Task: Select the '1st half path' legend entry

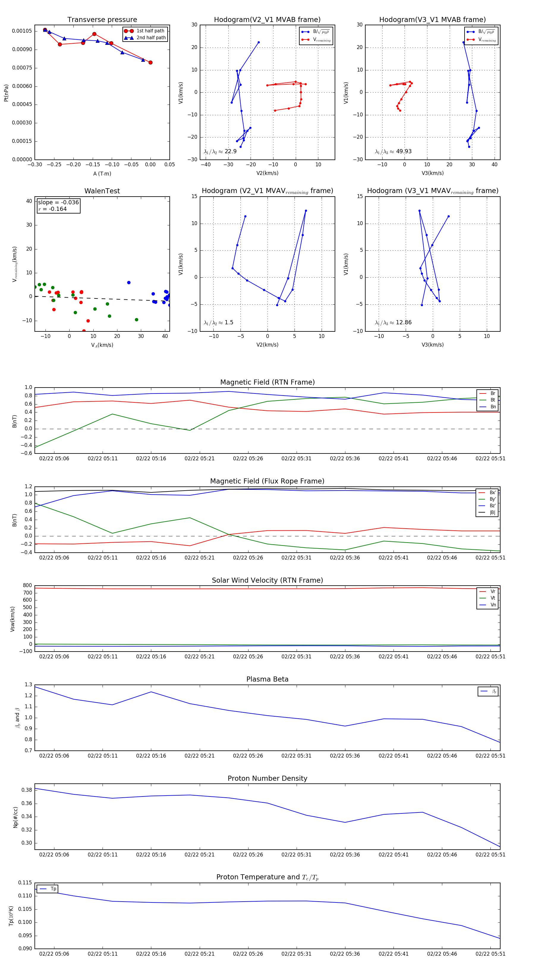Action: [x=145, y=31]
